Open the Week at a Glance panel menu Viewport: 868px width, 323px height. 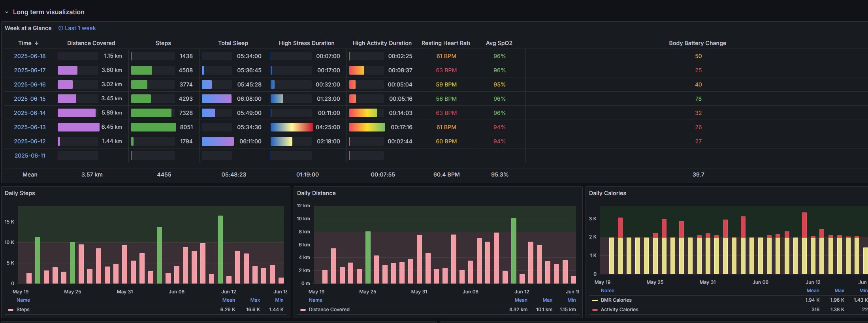click(28, 28)
